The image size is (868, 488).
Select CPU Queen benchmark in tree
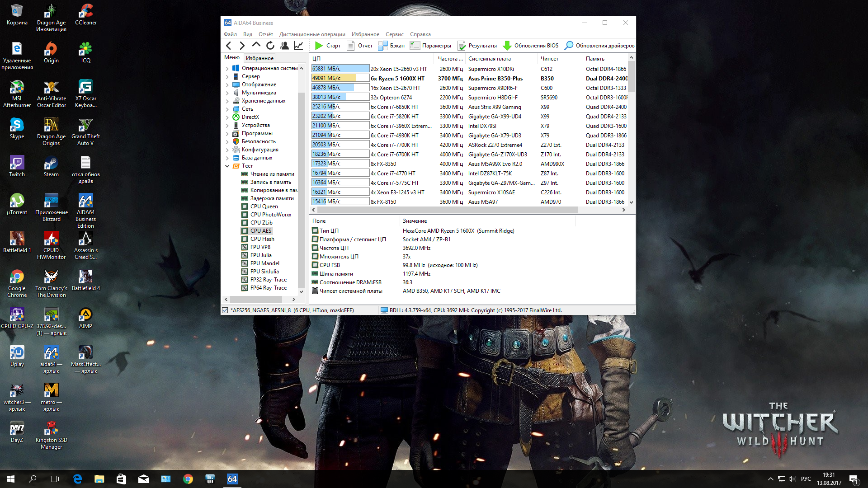tap(264, 206)
